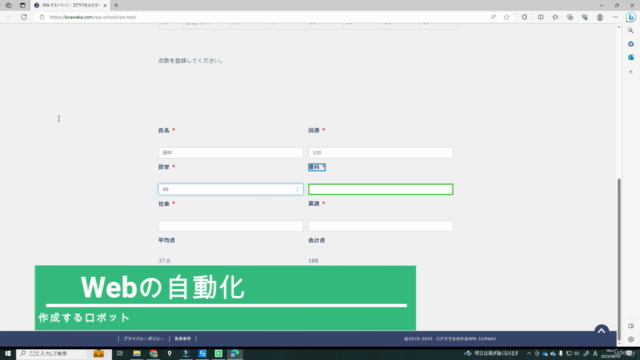Click the 数学 score field showing 88
This screenshot has height=360, width=640.
click(231, 189)
